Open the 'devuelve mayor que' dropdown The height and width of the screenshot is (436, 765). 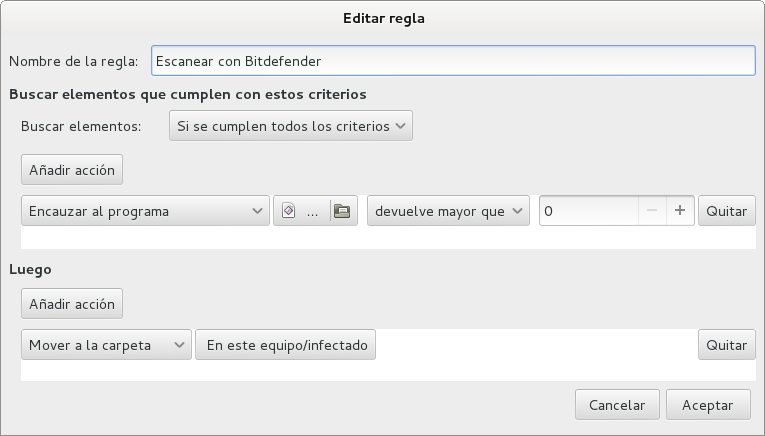click(448, 211)
